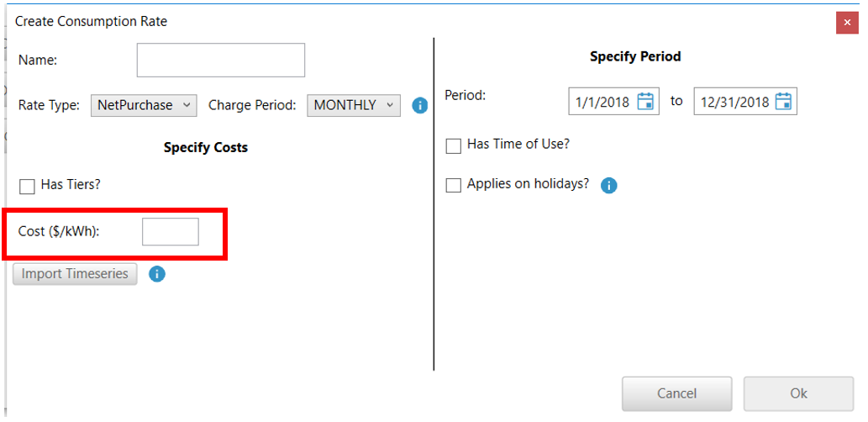Select the 1/1/2018 start date field
The image size is (868, 422).
click(602, 102)
